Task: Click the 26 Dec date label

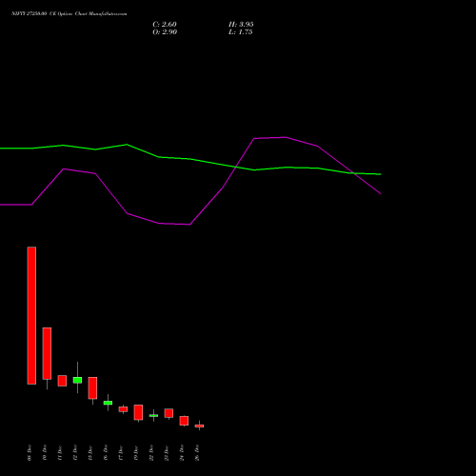Action: coord(197,453)
